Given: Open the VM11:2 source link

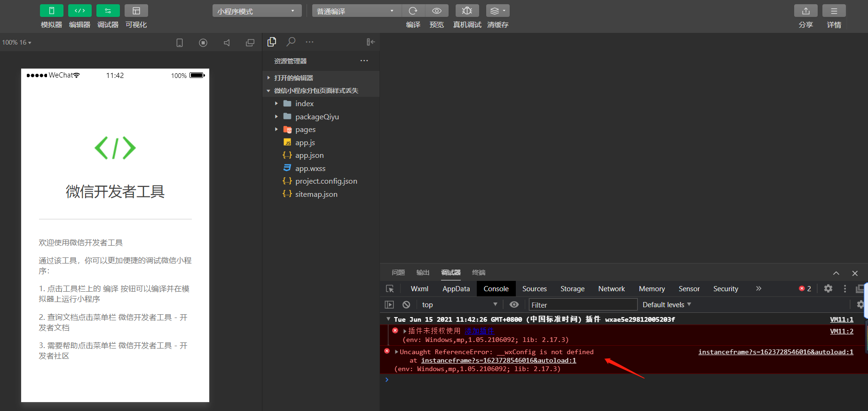Looking at the screenshot, I should [842, 331].
